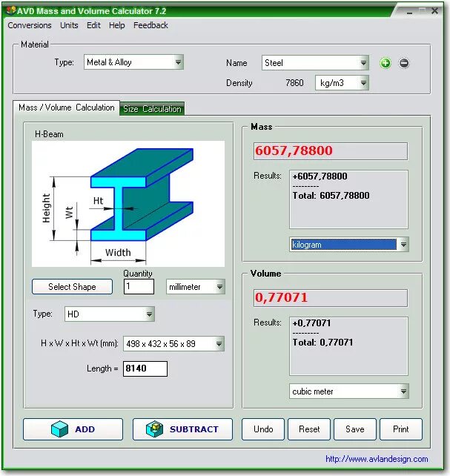Click the Quantity input field
Image resolution: width=450 pixels, height=476 pixels.
139,287
